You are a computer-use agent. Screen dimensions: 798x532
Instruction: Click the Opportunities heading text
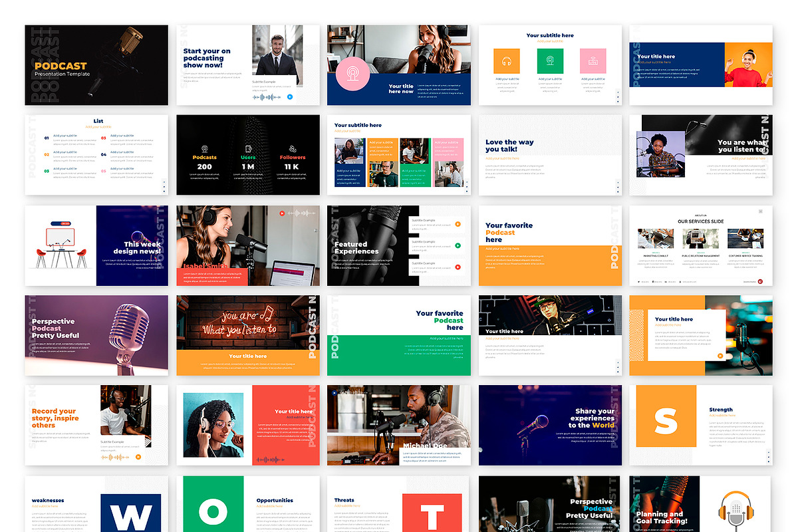275,500
